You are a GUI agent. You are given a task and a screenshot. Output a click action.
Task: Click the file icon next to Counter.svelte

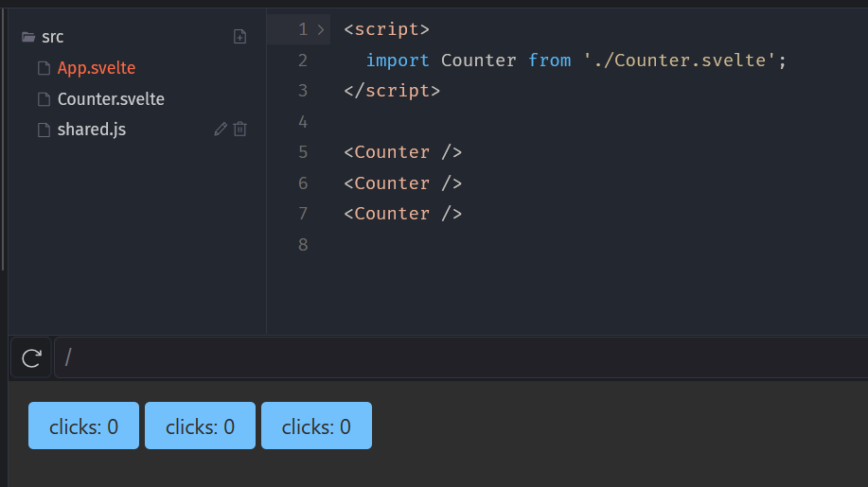pos(44,99)
